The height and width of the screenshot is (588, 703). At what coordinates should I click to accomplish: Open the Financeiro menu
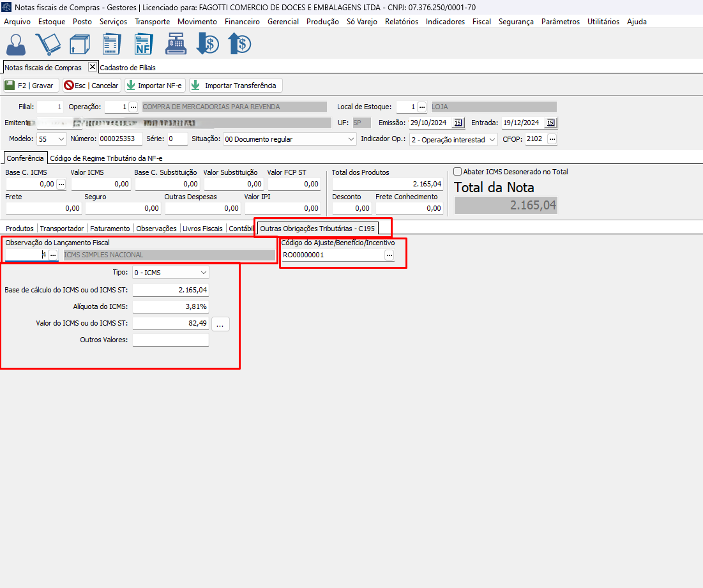(x=242, y=21)
